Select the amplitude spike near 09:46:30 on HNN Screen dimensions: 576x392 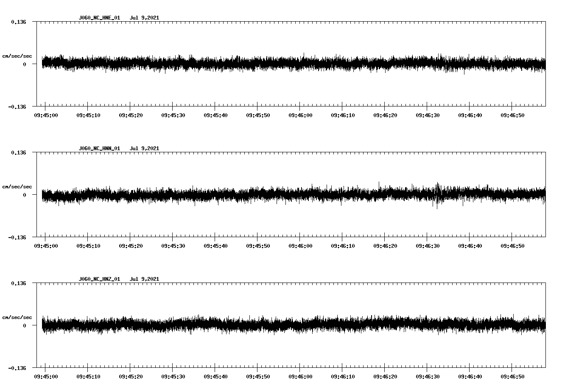coord(438,195)
